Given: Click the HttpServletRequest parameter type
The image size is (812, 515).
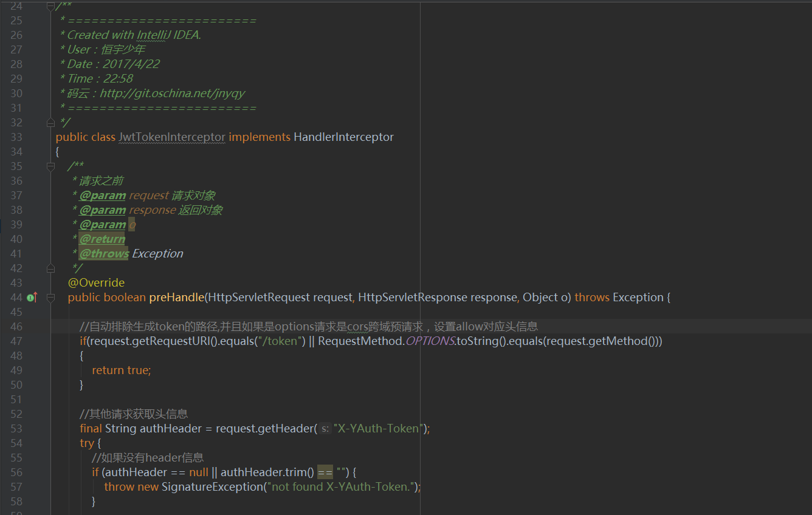Looking at the screenshot, I should [259, 298].
